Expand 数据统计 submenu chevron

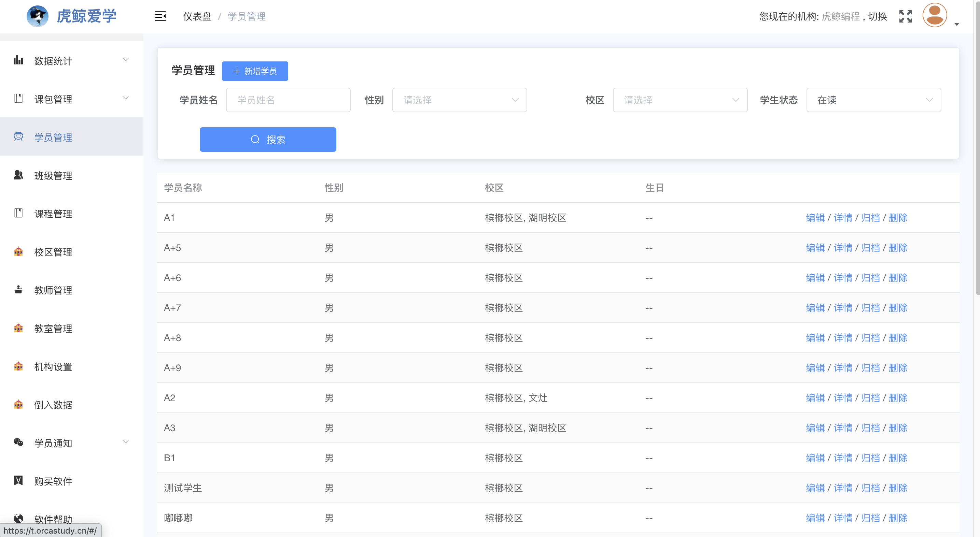tap(126, 60)
